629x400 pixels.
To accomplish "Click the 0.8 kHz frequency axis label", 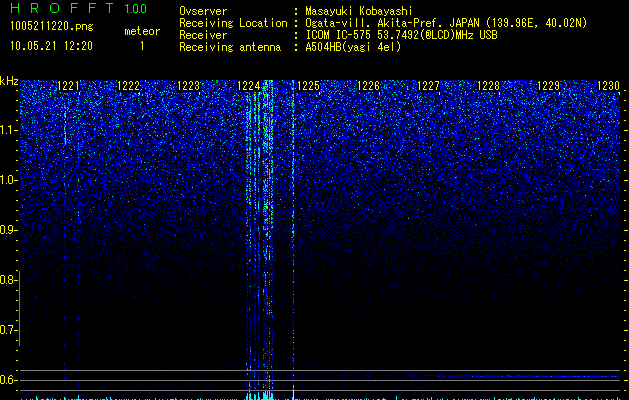I will [8, 280].
